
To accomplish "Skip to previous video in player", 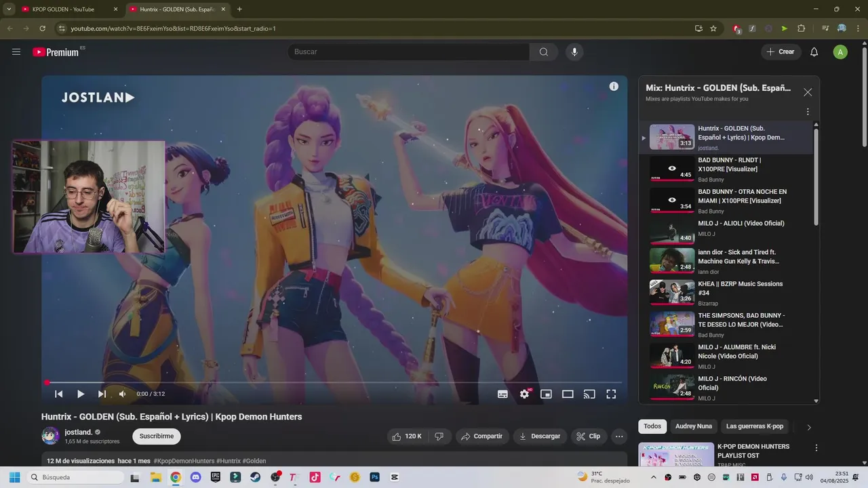I will click(59, 394).
